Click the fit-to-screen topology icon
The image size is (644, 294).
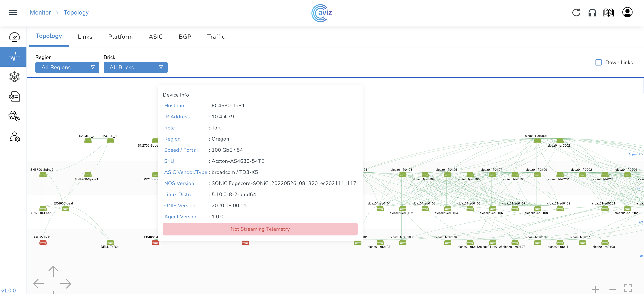pos(628,288)
